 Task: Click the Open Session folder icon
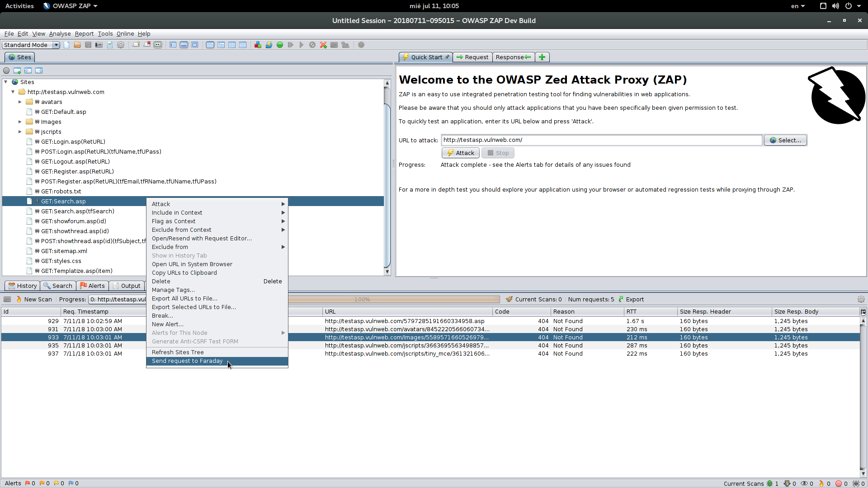(x=77, y=45)
